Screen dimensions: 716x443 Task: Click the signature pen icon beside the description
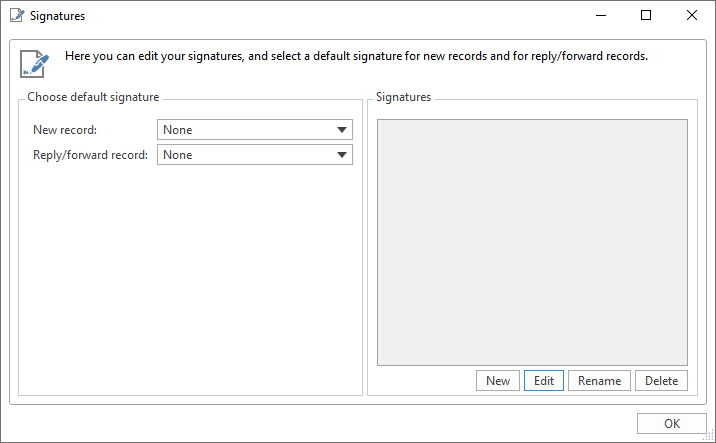click(x=34, y=62)
